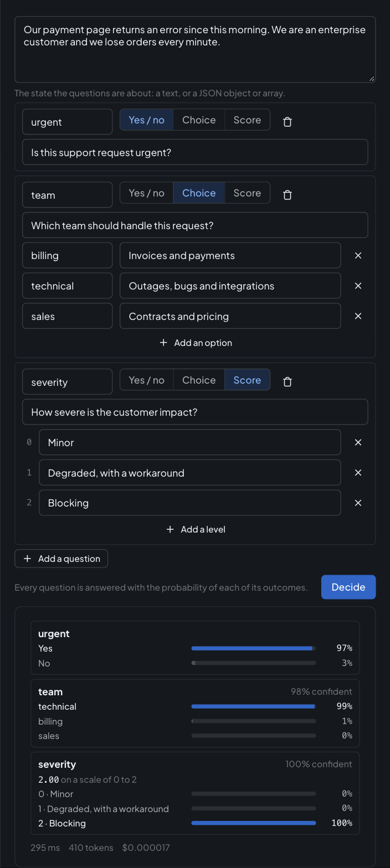
Task: Switch urgent question type to Score
Action: [247, 120]
